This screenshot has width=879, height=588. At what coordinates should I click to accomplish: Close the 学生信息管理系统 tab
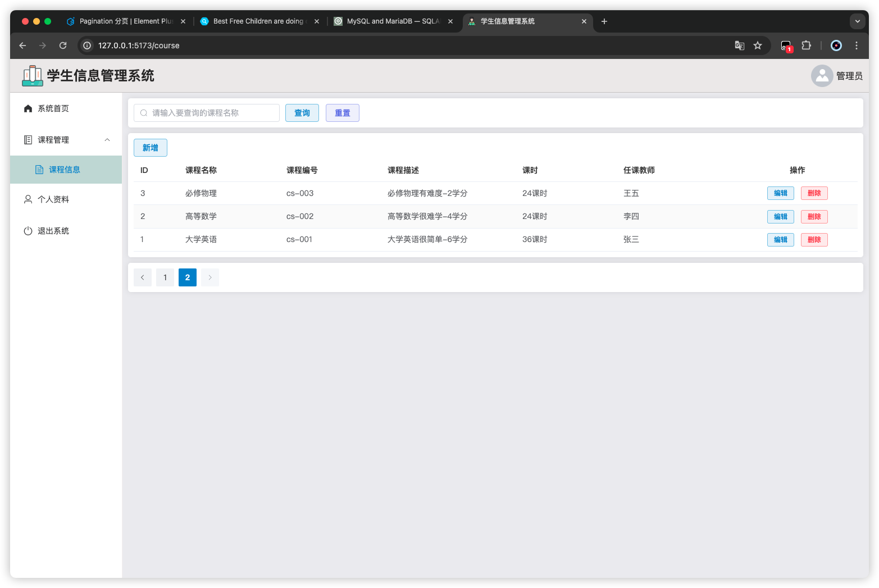tap(584, 21)
